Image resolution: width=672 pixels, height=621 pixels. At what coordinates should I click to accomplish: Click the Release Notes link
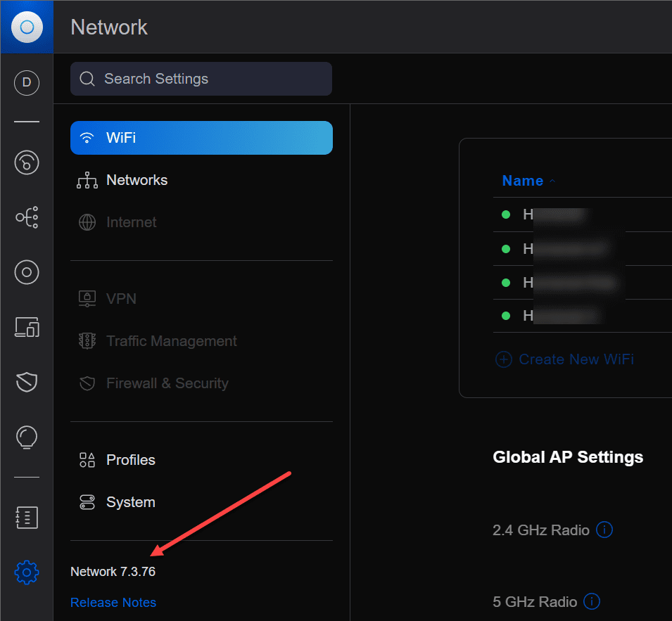coord(113,603)
